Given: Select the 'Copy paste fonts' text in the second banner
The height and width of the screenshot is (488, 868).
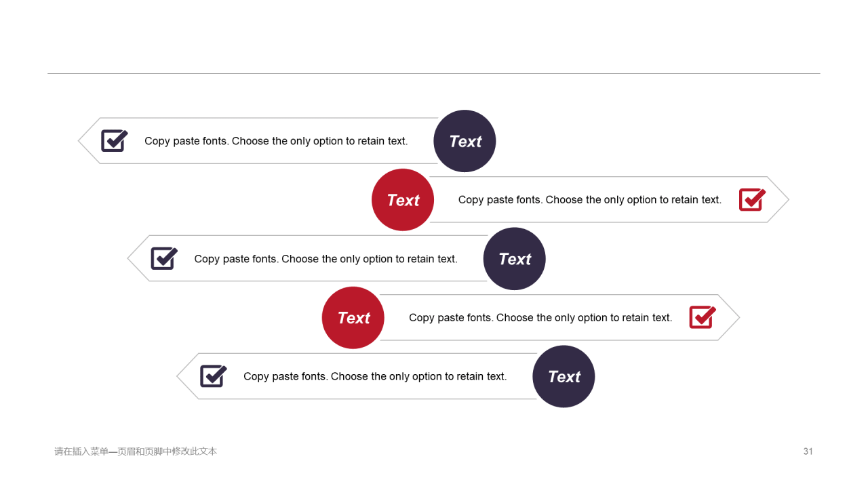Looking at the screenshot, I should click(590, 200).
